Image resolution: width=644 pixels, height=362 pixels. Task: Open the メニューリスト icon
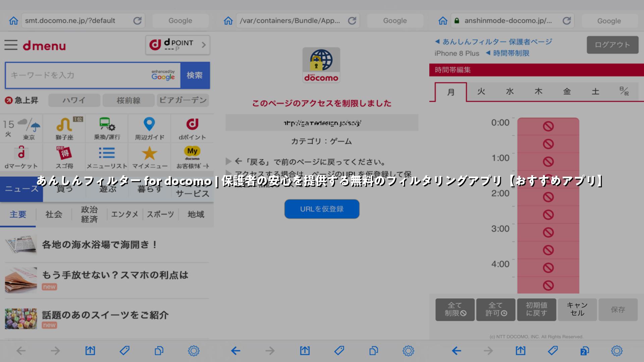107,157
